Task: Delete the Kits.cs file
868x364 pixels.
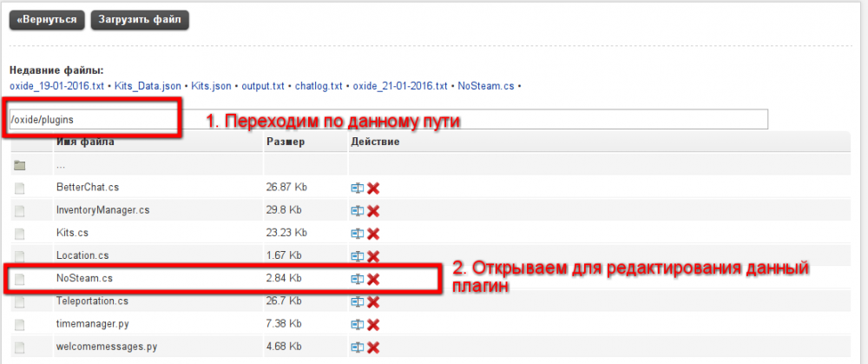Action: click(373, 234)
